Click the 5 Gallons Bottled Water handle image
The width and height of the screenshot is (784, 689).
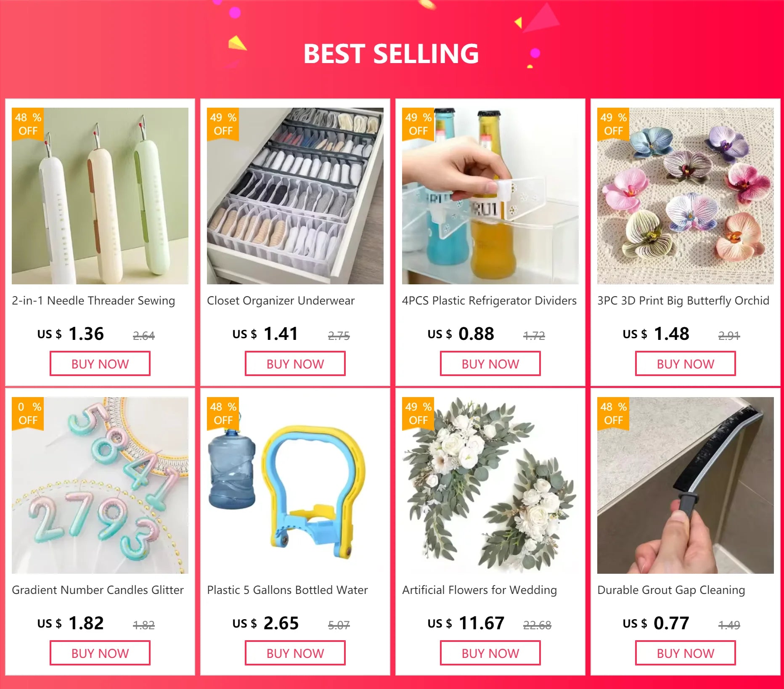(295, 485)
